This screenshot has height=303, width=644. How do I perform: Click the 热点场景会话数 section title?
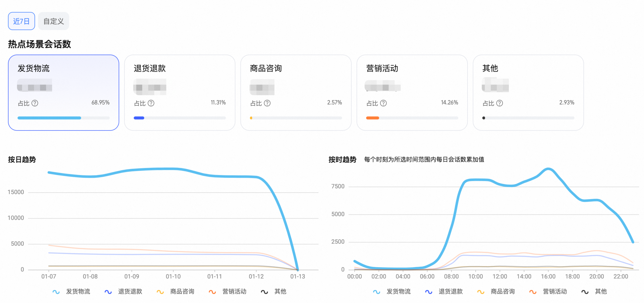pyautogui.click(x=40, y=44)
